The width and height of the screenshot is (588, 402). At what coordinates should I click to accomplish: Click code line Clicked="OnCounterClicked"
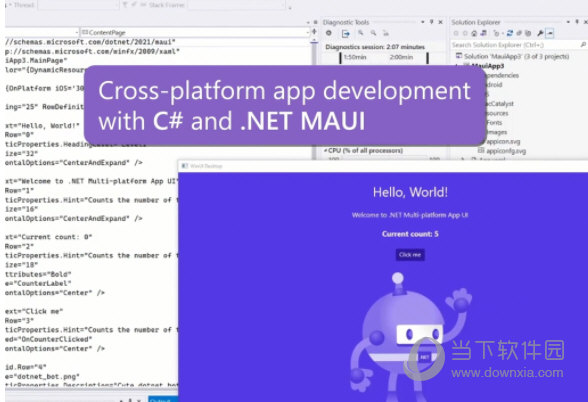pyautogui.click(x=49, y=339)
